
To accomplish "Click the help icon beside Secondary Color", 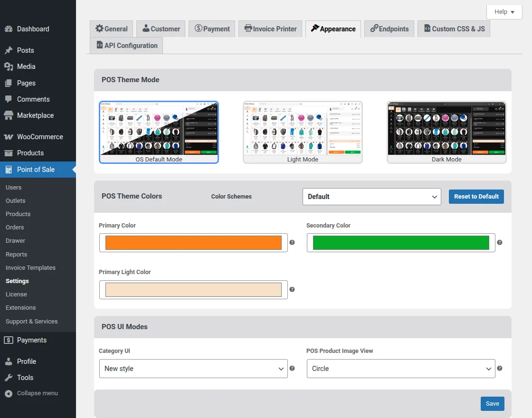I will (x=499, y=242).
